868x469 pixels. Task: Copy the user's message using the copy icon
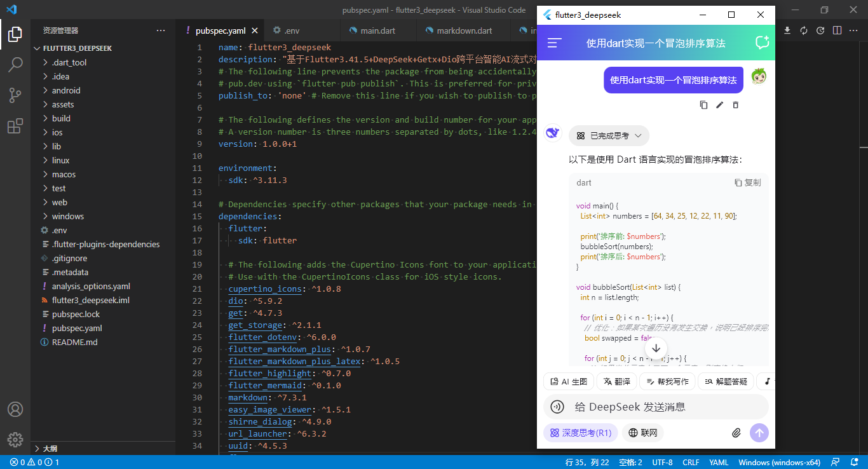point(703,105)
